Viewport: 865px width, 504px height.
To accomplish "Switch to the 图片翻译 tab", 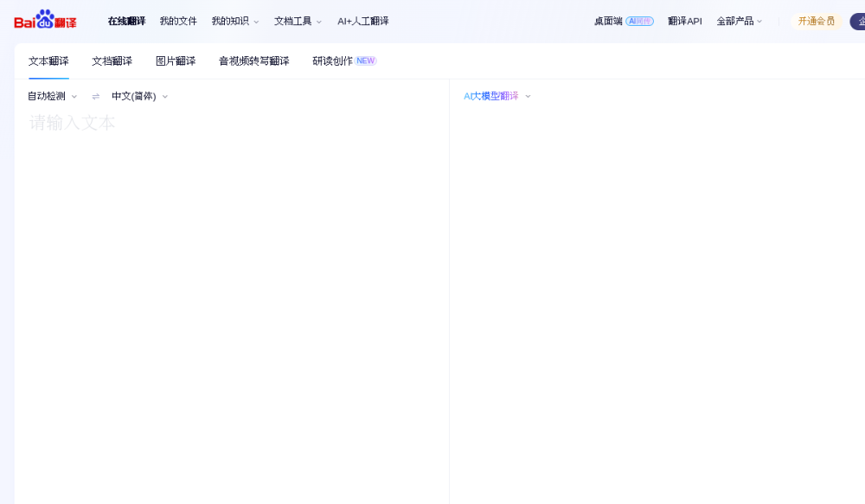I will [x=176, y=61].
